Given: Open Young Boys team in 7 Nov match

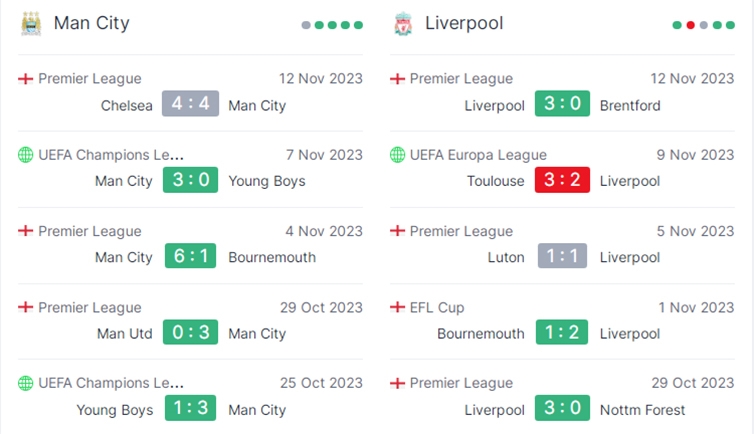Looking at the screenshot, I should point(267,181).
